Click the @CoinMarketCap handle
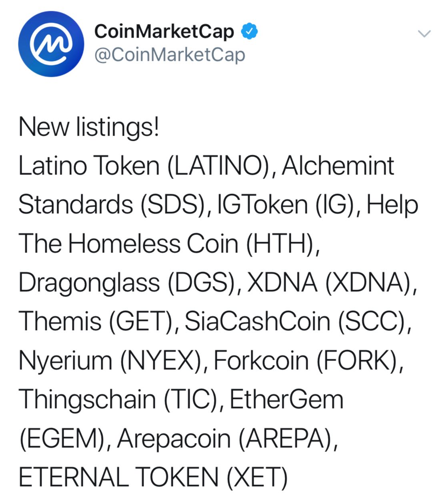 pyautogui.click(x=170, y=55)
